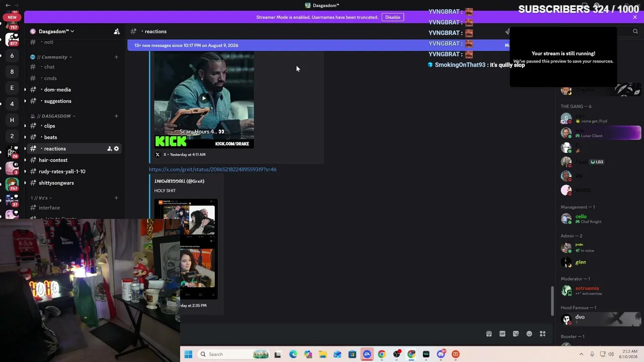Viewport: 644px width, 362px height.
Task: Add a channel to Vc's category
Action: point(116,198)
